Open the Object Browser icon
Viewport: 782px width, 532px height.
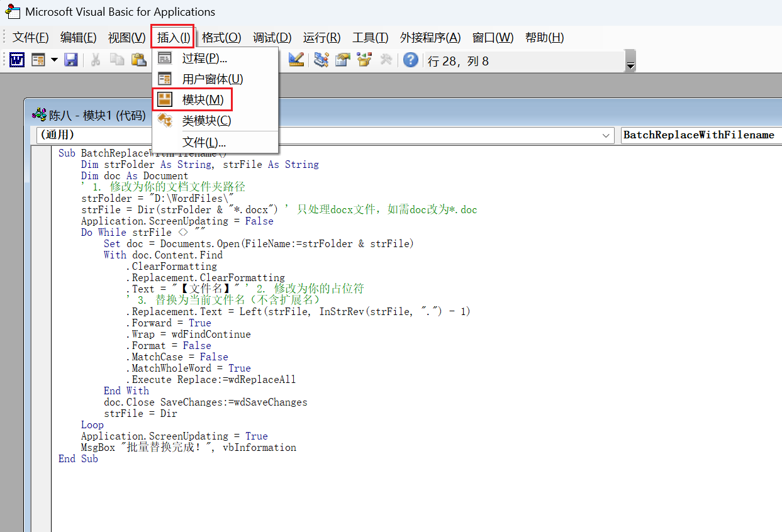coord(364,60)
